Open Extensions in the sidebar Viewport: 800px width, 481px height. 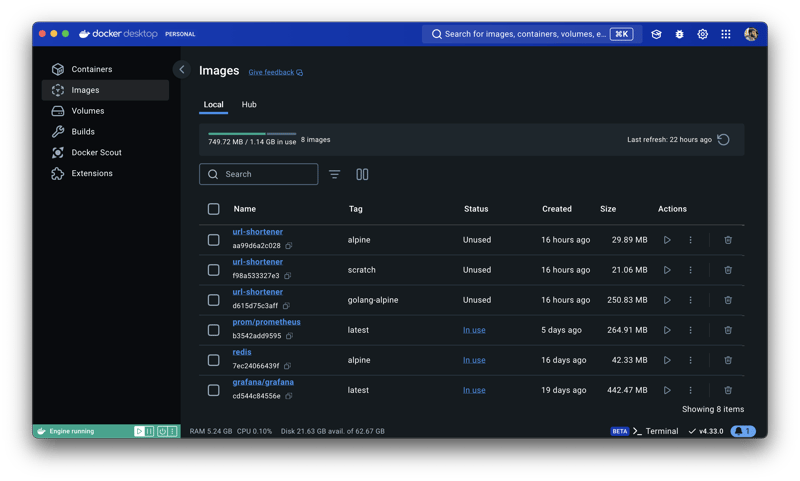105,173
